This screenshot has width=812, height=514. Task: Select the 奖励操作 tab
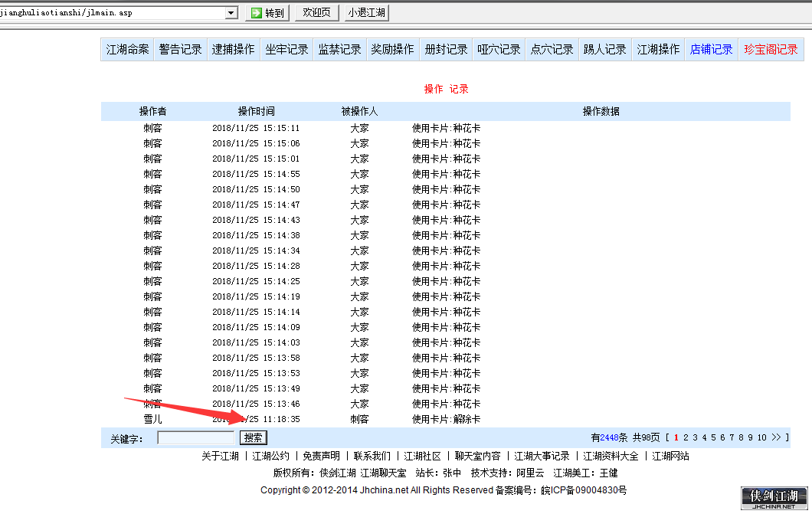tap(392, 50)
